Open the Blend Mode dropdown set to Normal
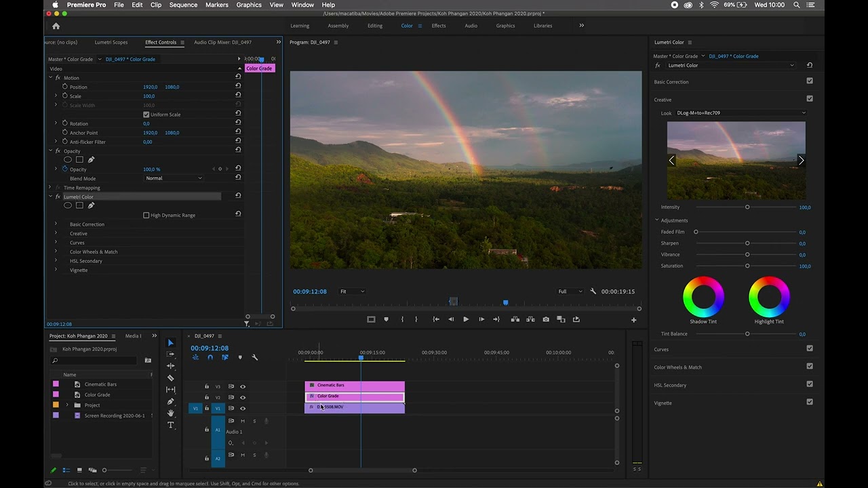 (173, 178)
